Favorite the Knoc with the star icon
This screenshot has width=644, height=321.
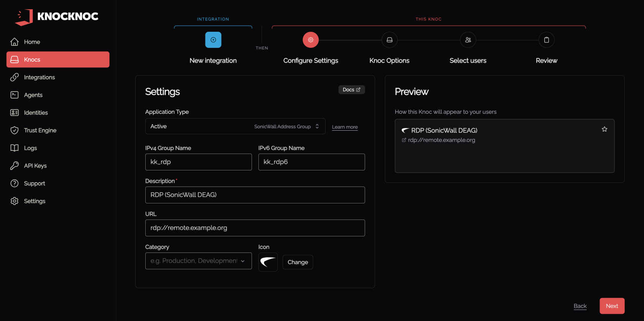point(605,129)
